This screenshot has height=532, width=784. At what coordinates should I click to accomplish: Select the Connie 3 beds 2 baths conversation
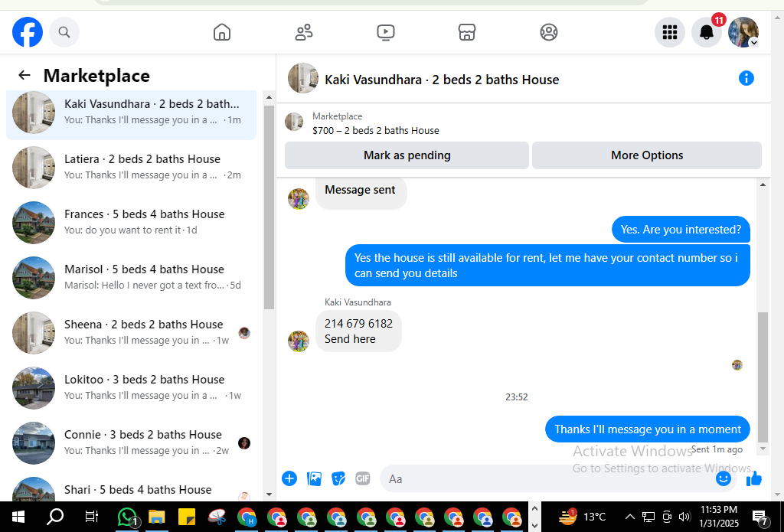[131, 442]
